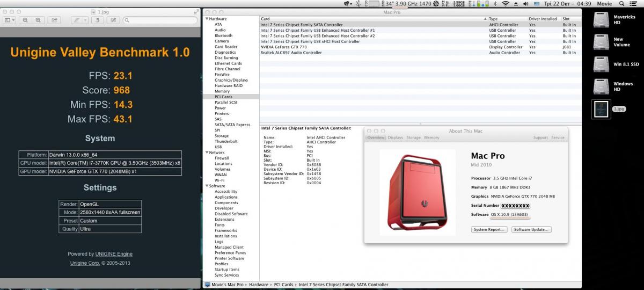Screen dimensions: 644x290
Task: Select Thunderbolt in the sidebar
Action: pos(226,141)
